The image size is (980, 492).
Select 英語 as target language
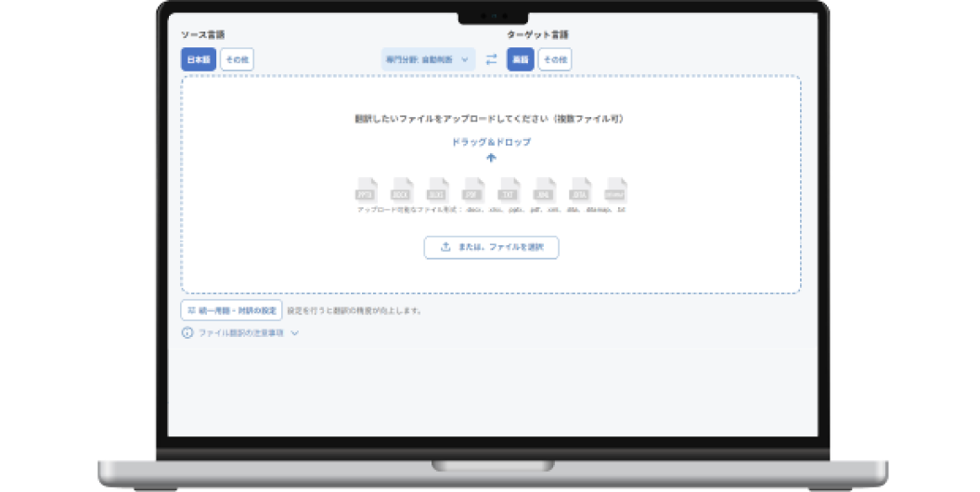pos(521,59)
